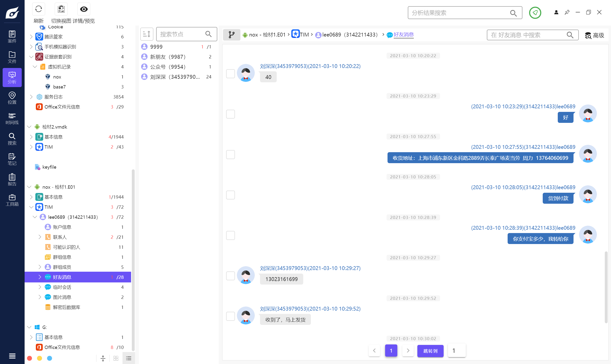Viewport: 611px width, 364px height.
Task: Select the 临时会话 tree item
Action: click(62, 287)
